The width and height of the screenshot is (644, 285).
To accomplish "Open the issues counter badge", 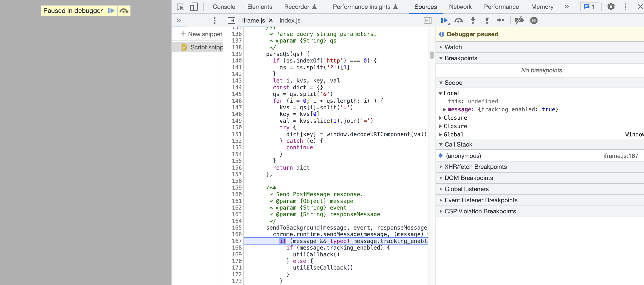I will [x=589, y=7].
